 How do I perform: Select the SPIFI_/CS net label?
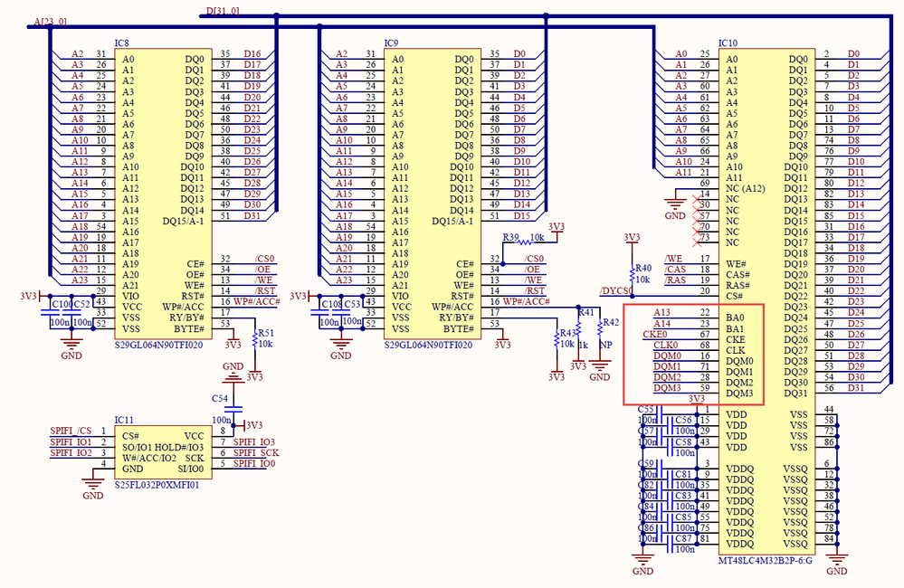(x=71, y=432)
